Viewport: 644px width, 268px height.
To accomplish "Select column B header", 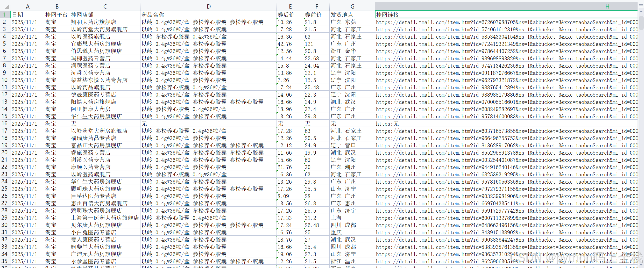I will click(57, 7).
